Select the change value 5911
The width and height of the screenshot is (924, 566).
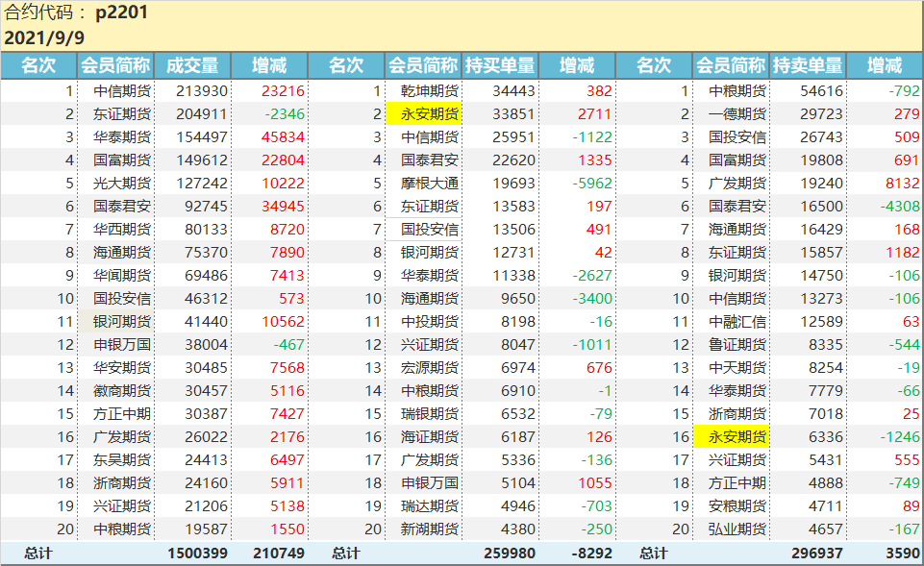(x=287, y=483)
